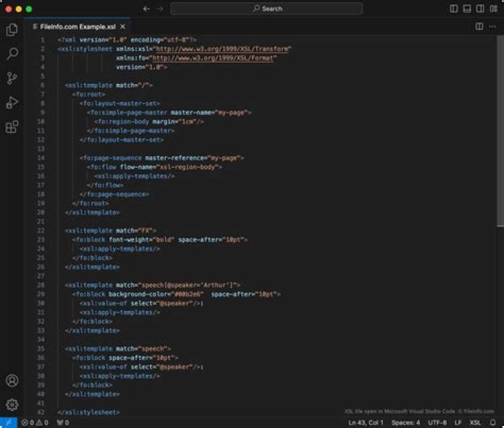Go forward with the right arrow
Image resolution: width=504 pixels, height=428 pixels.
tap(160, 9)
